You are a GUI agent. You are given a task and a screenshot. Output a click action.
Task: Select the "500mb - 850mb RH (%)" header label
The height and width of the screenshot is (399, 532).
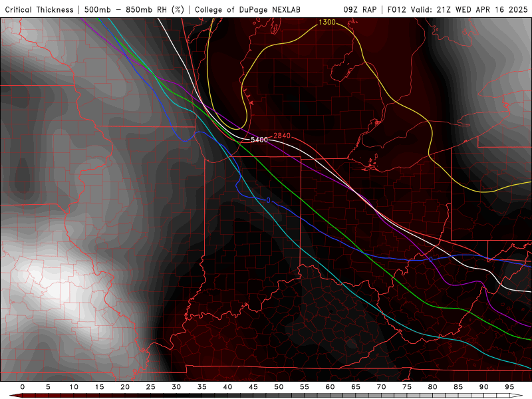click(x=134, y=10)
